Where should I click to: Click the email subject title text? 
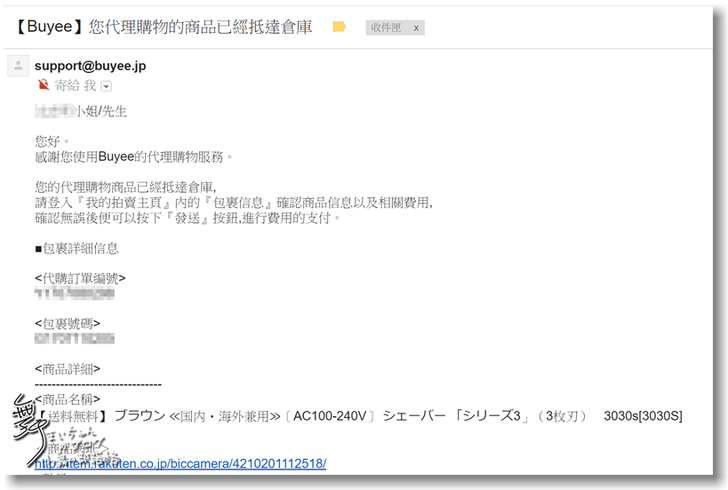(x=164, y=27)
